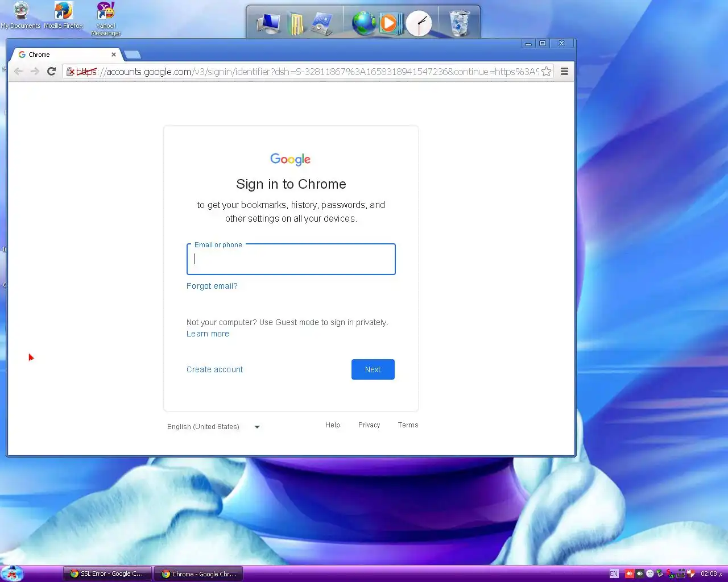This screenshot has height=582, width=728.
Task: Click the red AnyDesk tray icon
Action: pyautogui.click(x=630, y=573)
